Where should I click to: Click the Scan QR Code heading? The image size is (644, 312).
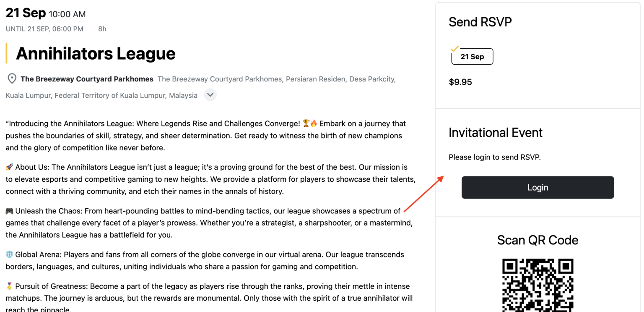(x=538, y=240)
